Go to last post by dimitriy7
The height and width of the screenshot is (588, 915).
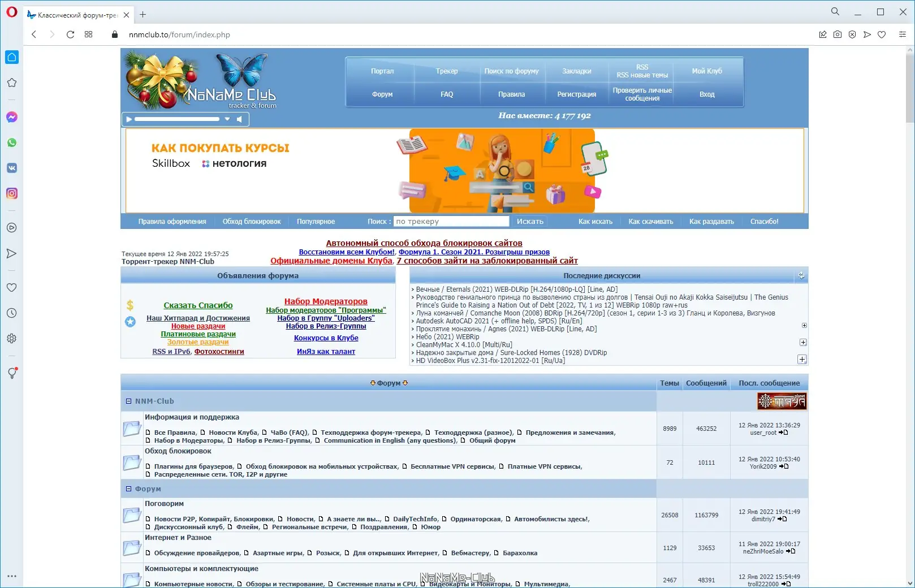click(x=782, y=519)
